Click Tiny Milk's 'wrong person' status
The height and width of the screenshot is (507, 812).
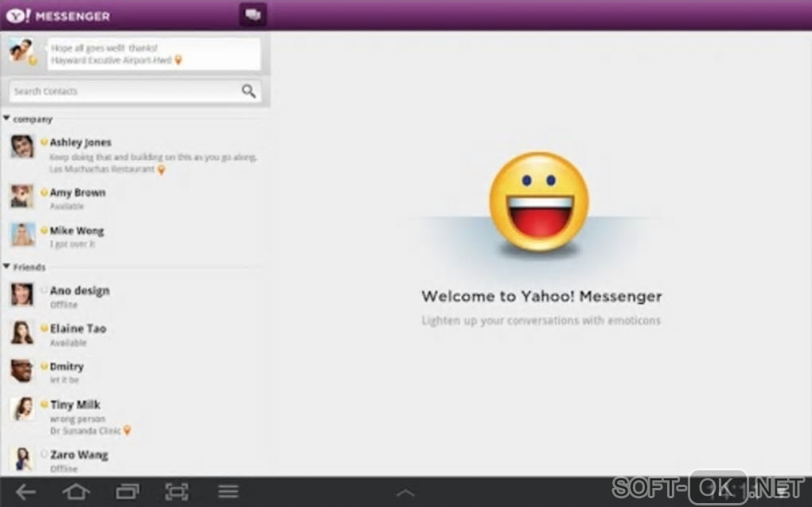(78, 419)
